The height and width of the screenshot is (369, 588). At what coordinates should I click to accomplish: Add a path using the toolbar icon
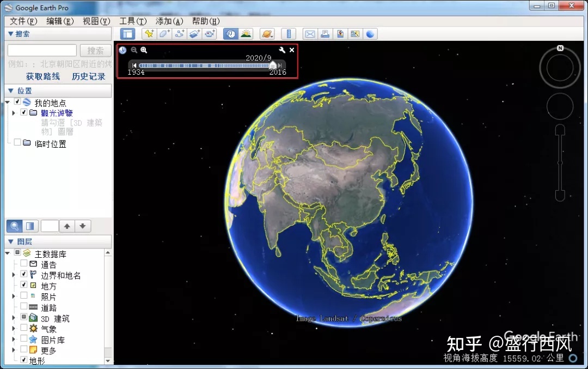180,34
